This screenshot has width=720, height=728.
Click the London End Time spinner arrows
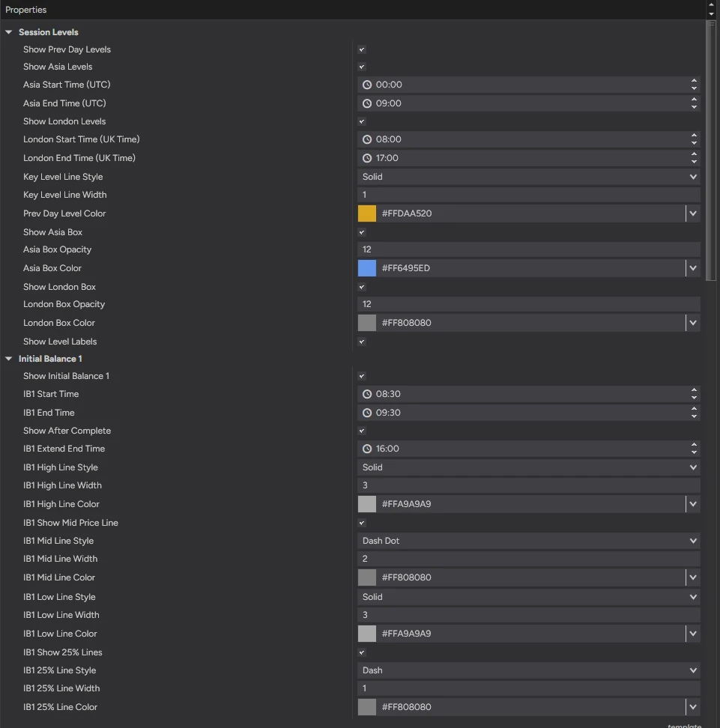click(694, 158)
